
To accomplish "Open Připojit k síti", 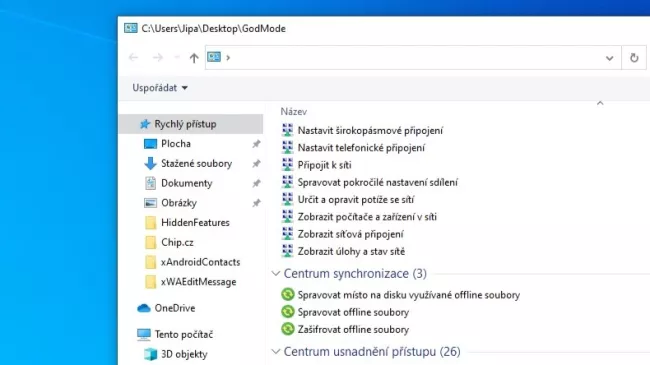I will click(324, 165).
